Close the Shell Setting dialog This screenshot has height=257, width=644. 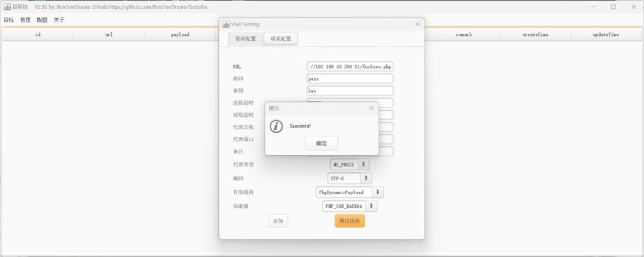[417, 24]
